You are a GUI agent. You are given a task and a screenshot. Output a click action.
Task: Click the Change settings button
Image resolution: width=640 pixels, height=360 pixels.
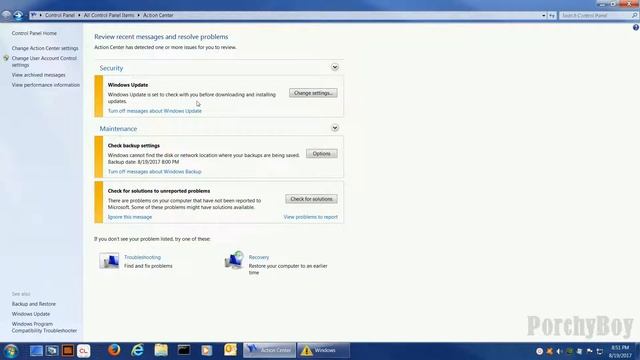313,93
